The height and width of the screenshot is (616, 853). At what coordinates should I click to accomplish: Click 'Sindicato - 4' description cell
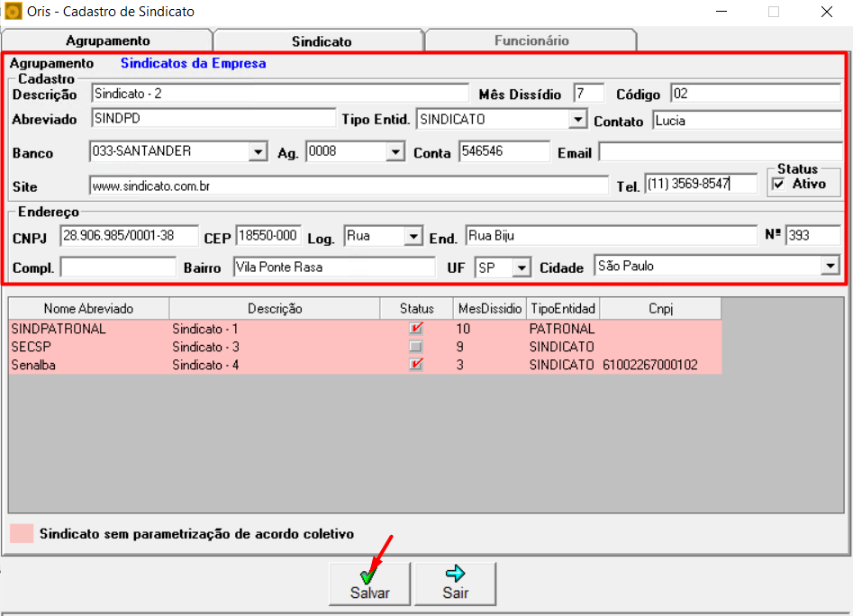205,364
